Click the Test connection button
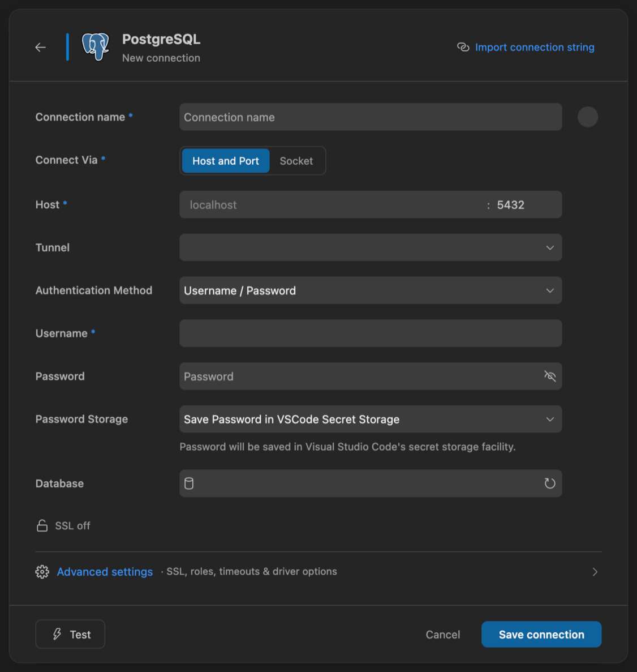Image resolution: width=637 pixels, height=672 pixels. 70,634
